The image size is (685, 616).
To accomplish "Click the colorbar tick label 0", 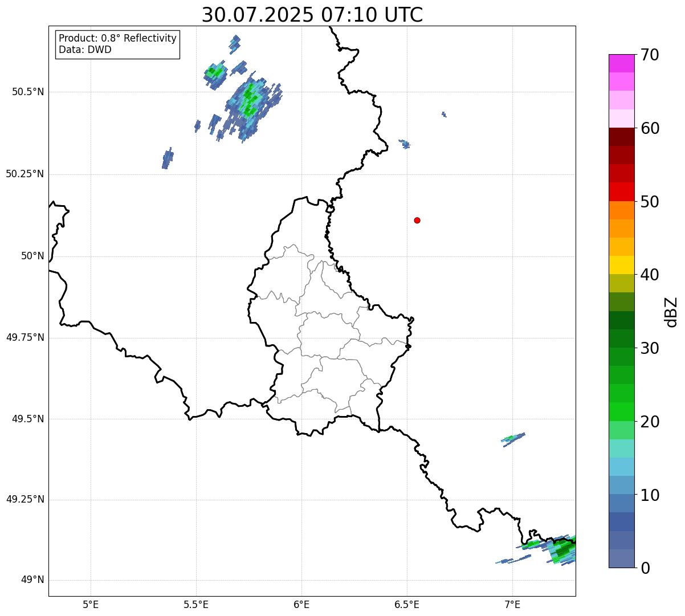I will (645, 568).
